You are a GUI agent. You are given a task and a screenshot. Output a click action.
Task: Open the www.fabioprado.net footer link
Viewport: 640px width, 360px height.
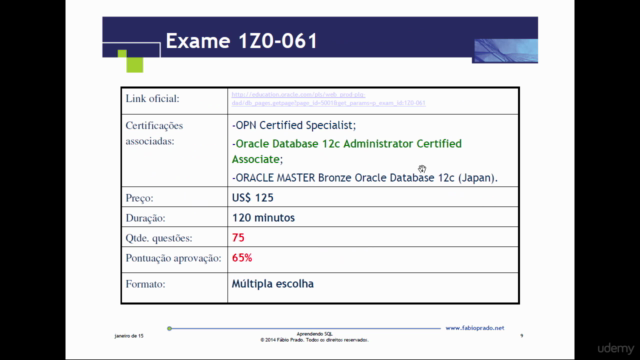tap(475, 328)
